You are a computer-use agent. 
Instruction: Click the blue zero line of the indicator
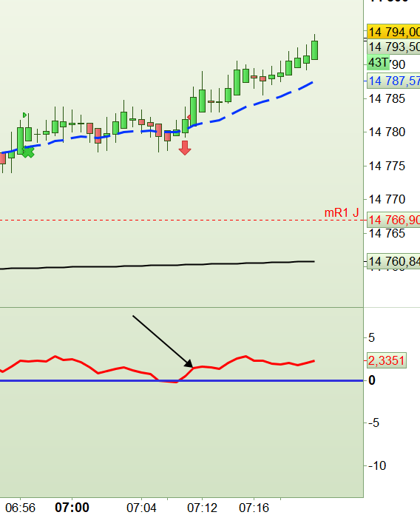pyautogui.click(x=181, y=380)
